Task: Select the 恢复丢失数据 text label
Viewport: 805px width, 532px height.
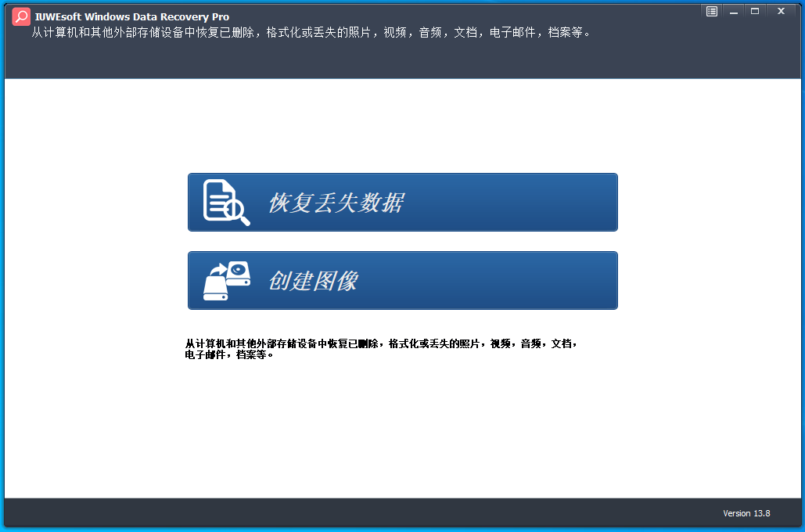Action: tap(336, 203)
